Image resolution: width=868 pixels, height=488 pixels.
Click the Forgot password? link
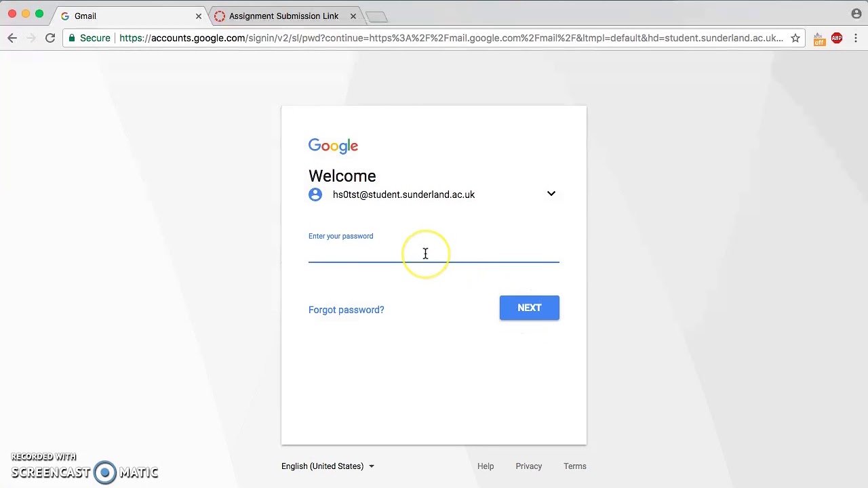click(346, 310)
